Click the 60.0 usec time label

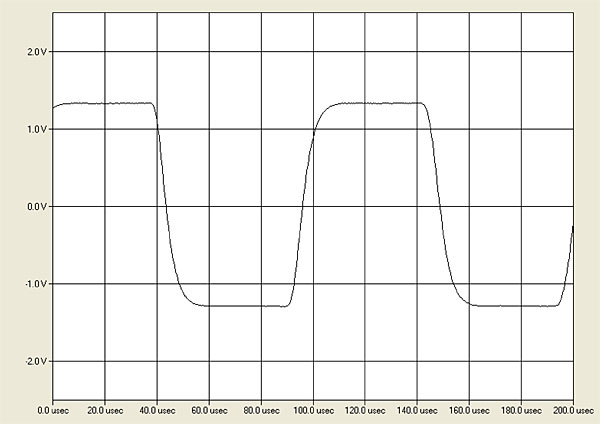[209, 410]
